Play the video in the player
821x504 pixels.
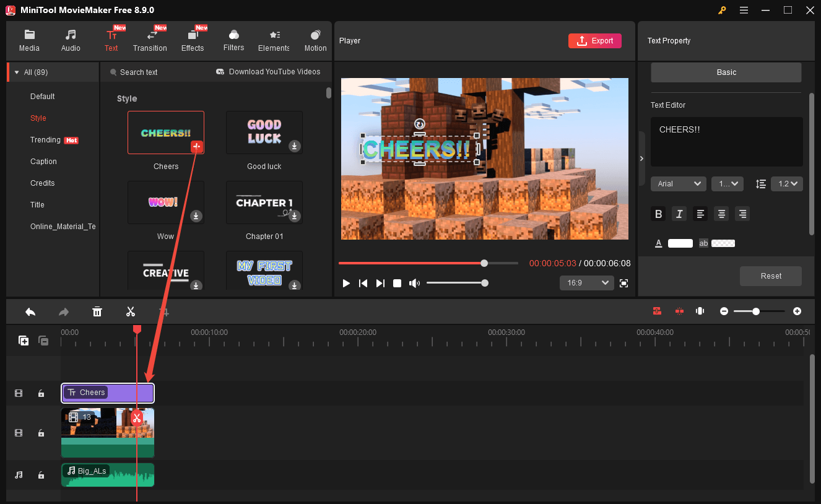tap(346, 283)
